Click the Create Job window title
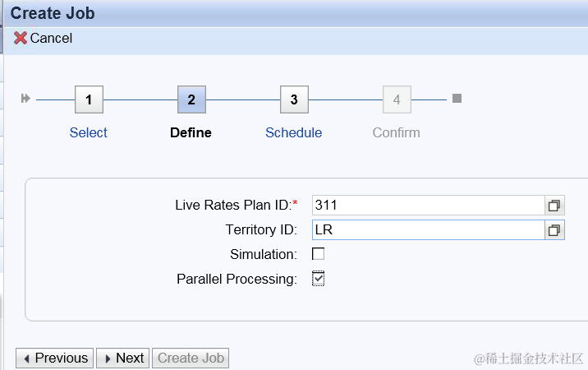 tap(53, 13)
